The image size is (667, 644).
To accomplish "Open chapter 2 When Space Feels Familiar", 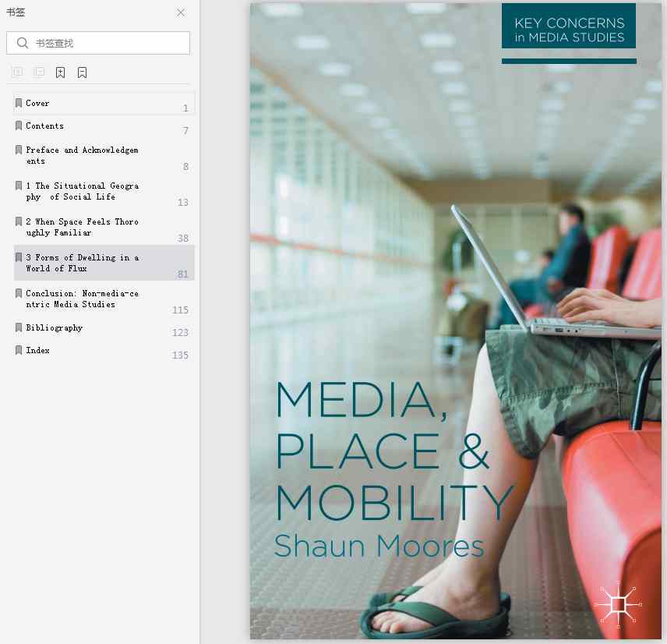I will point(104,228).
